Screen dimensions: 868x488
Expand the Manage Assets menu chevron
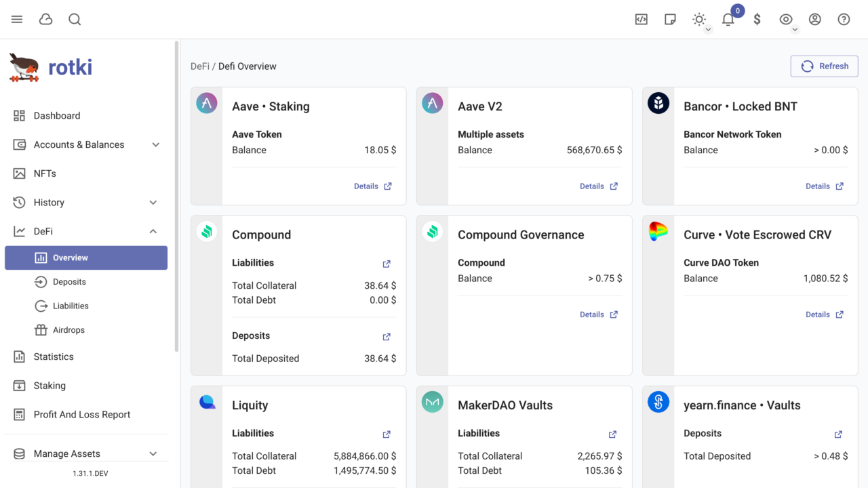(x=153, y=454)
